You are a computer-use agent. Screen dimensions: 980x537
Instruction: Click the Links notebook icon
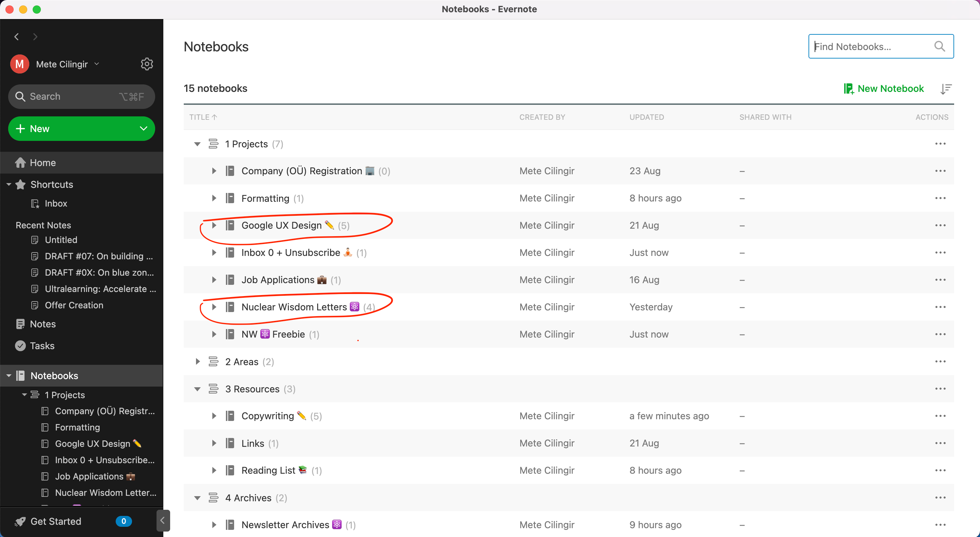tap(230, 443)
